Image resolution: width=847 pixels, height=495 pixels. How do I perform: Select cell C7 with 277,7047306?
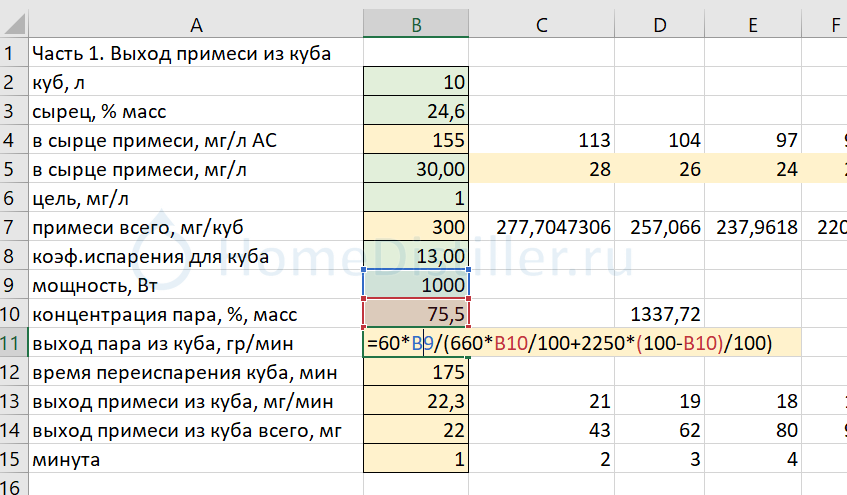pyautogui.click(x=541, y=227)
